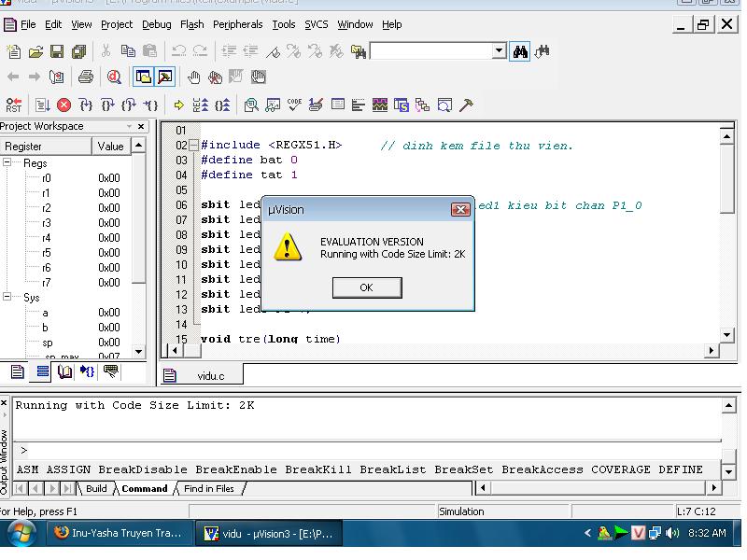
Task: Switch to the Build output tab
Action: tap(96, 488)
